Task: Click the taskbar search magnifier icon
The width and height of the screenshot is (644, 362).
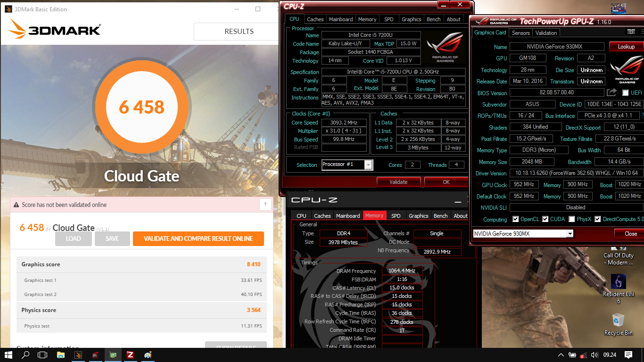Action: (x=26, y=355)
